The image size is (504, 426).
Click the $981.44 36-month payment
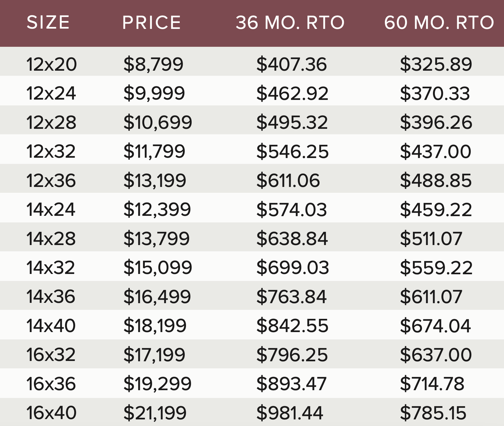click(x=290, y=413)
